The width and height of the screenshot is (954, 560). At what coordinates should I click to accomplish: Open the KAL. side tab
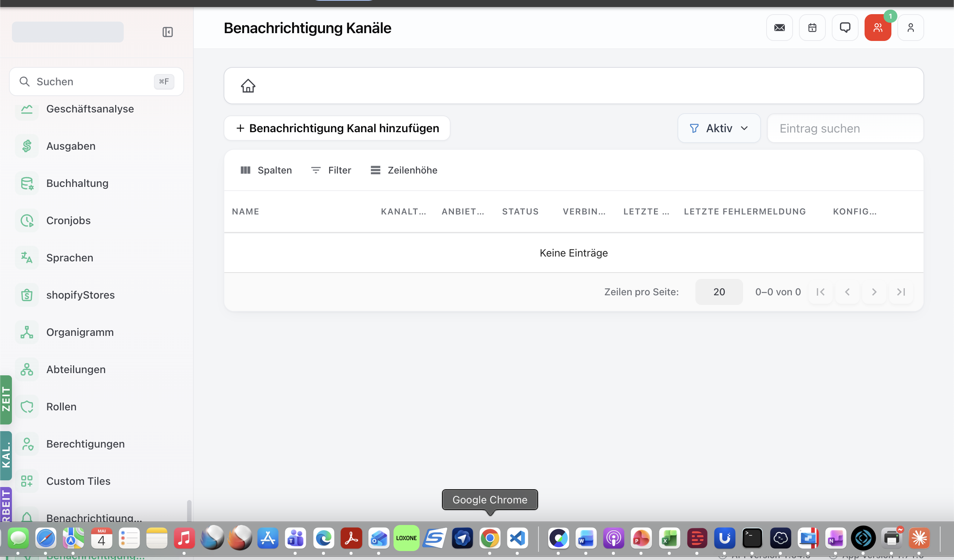click(6, 456)
